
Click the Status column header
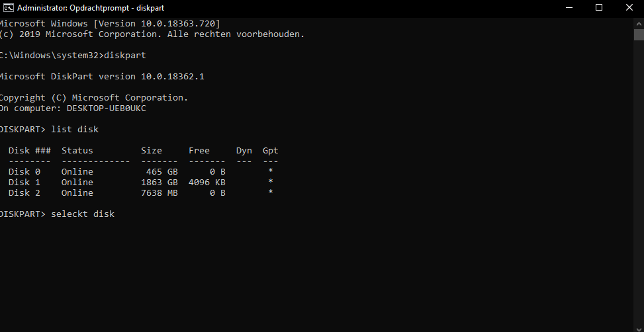[77, 151]
